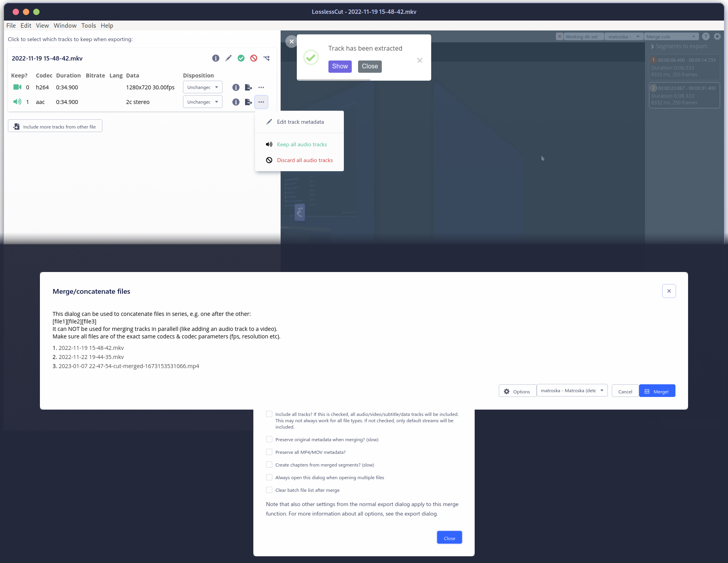Discard all tracks with red ban icon
The width and height of the screenshot is (728, 563).
click(x=254, y=58)
